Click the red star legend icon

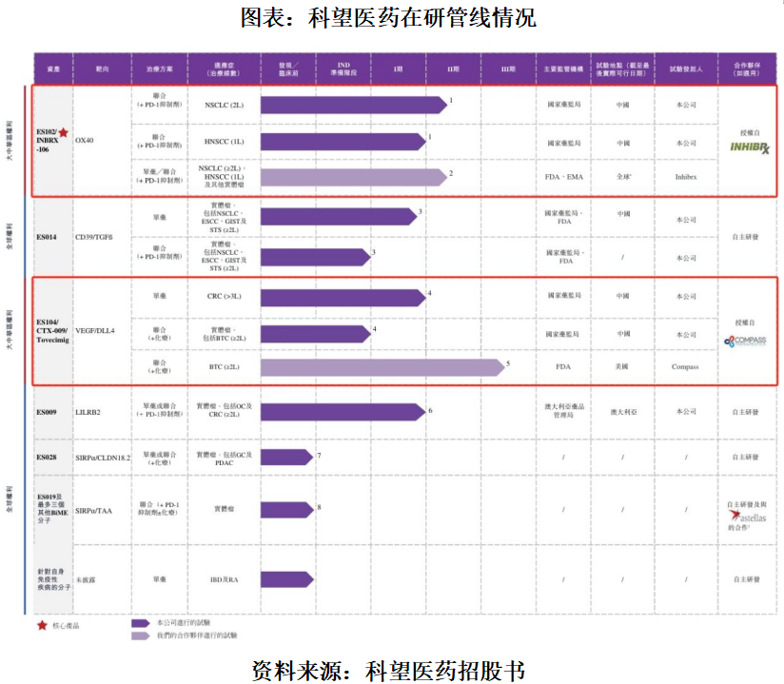(x=42, y=626)
